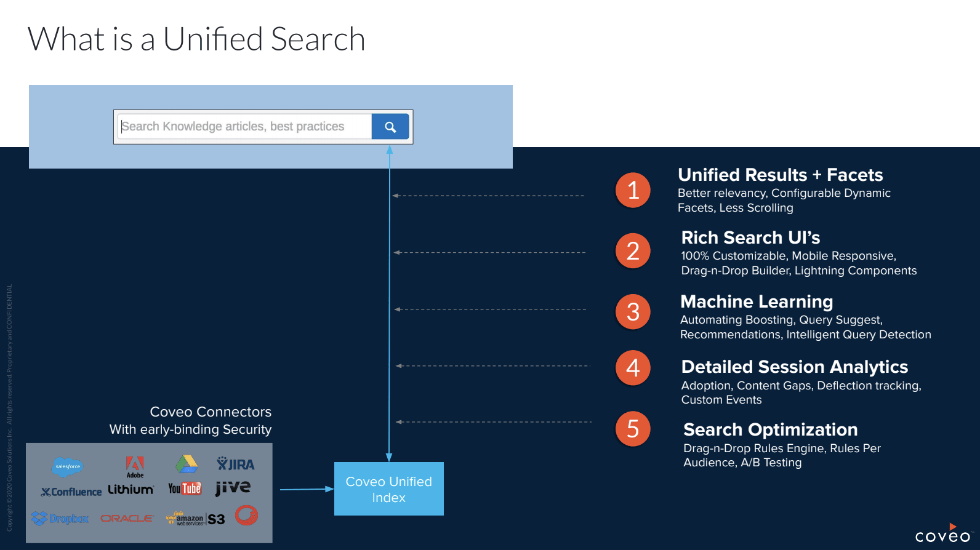The image size is (980, 550).
Task: Click the red Sitecore swirl logo
Action: pos(246,516)
